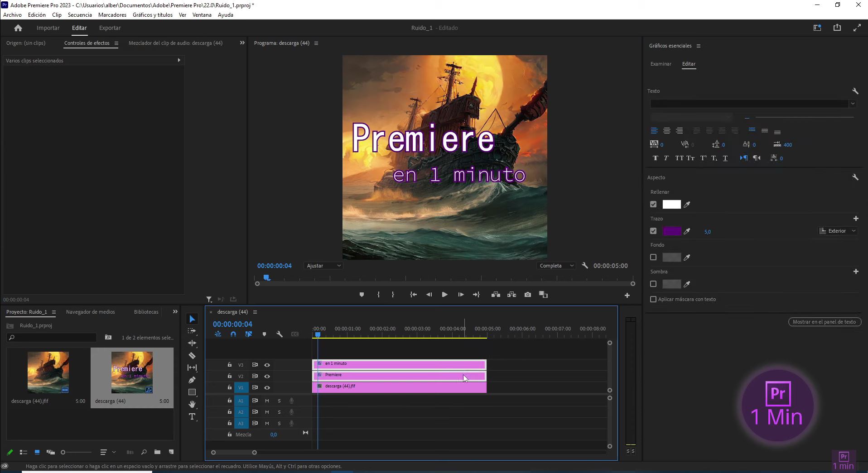Click Go to In point icon
The height and width of the screenshot is (473, 868).
pos(413,295)
